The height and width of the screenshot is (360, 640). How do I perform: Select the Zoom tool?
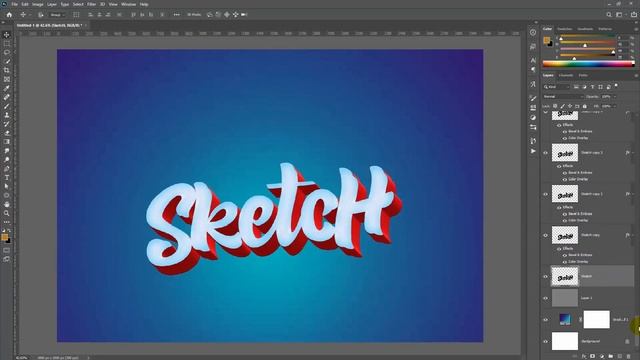pyautogui.click(x=7, y=213)
